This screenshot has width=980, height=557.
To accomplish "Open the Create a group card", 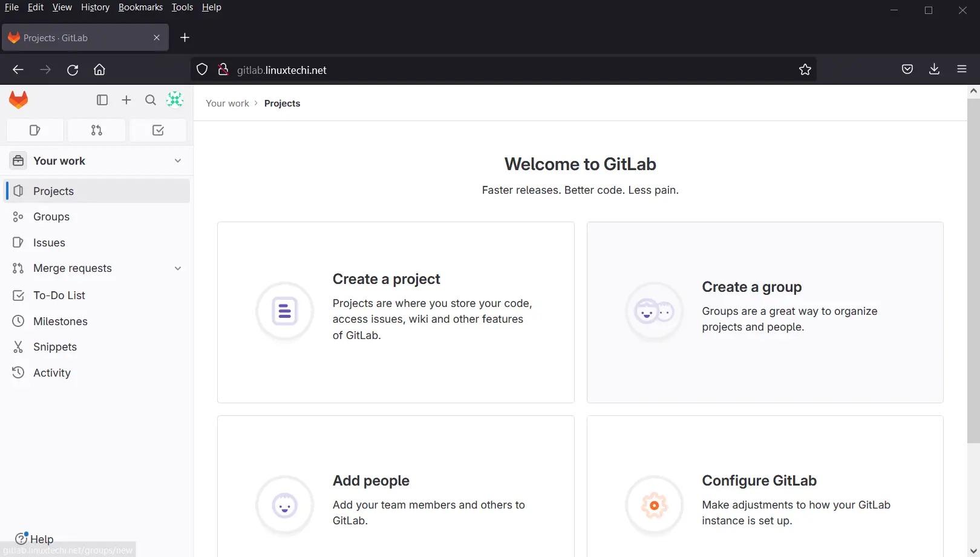I will pos(764,312).
